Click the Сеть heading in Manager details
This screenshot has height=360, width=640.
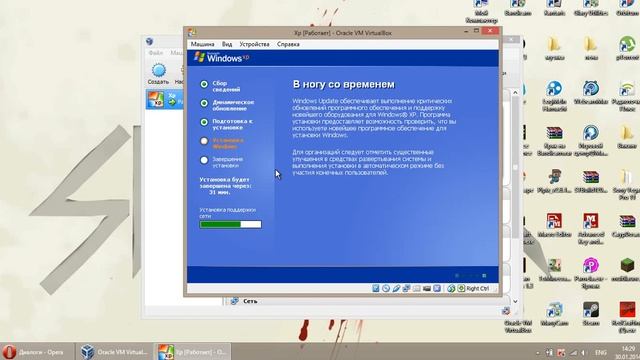(250, 301)
